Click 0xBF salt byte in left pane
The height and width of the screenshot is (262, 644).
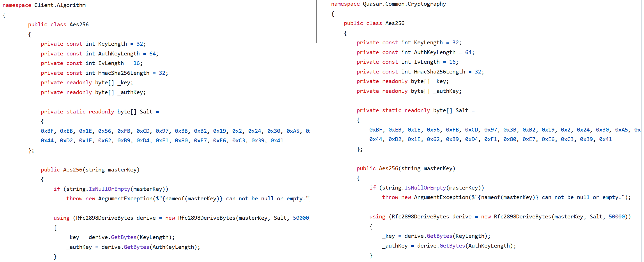tap(47, 131)
